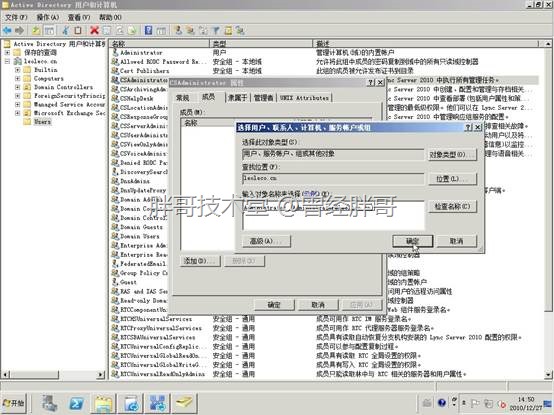The image size is (554, 415).
Task: Click the 检查名称(C) button
Action: coord(453,206)
